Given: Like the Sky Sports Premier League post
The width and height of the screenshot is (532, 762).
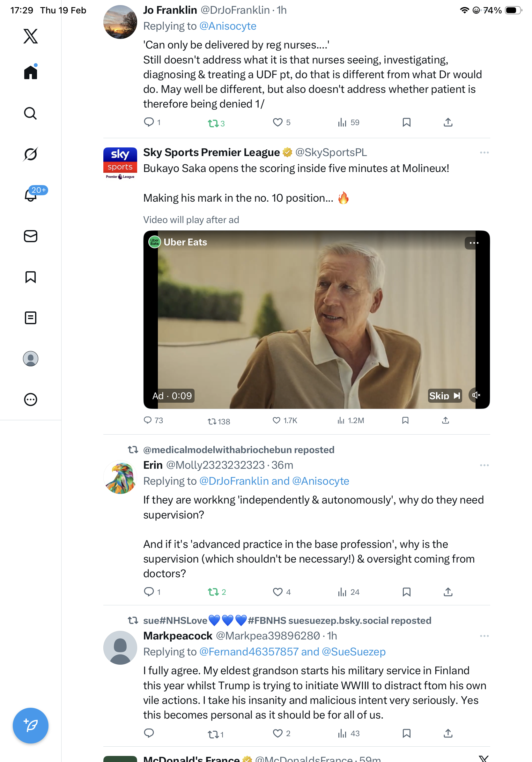Looking at the screenshot, I should pos(276,421).
